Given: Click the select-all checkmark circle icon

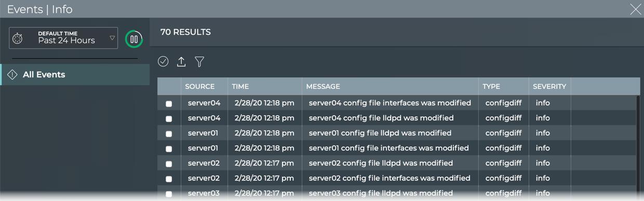Looking at the screenshot, I should click(163, 61).
